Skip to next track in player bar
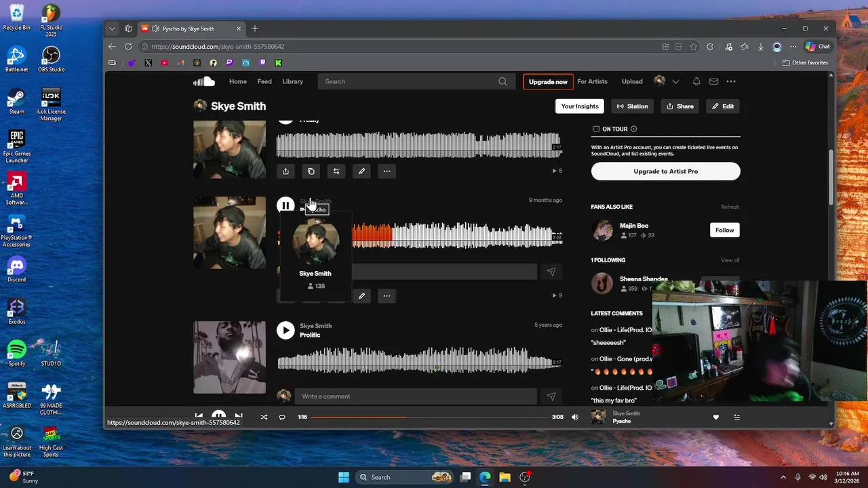This screenshot has height=488, width=868. 239,417
